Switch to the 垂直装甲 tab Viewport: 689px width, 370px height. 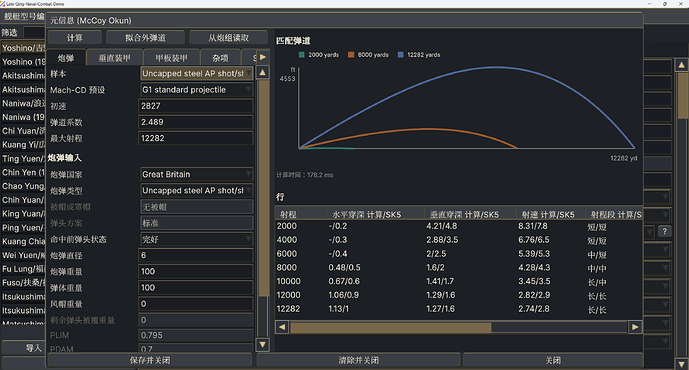114,58
